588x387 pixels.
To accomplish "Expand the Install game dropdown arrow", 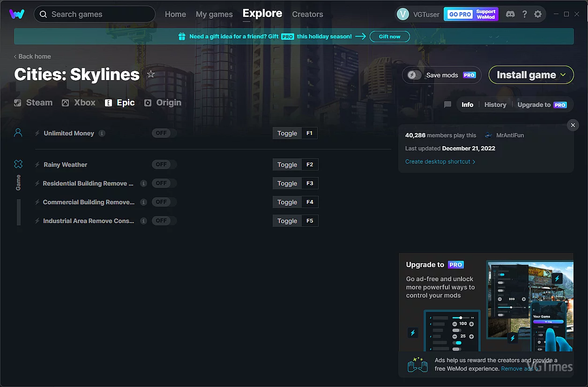I will coord(563,75).
